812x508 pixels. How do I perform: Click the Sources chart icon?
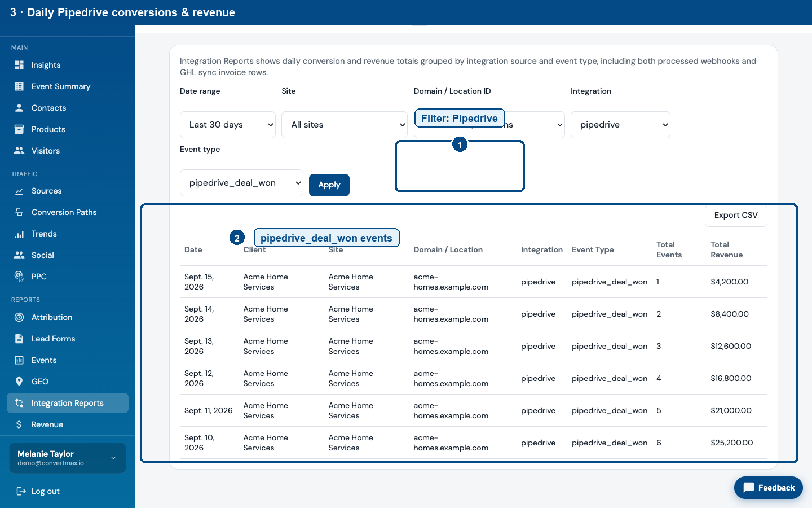coord(19,191)
